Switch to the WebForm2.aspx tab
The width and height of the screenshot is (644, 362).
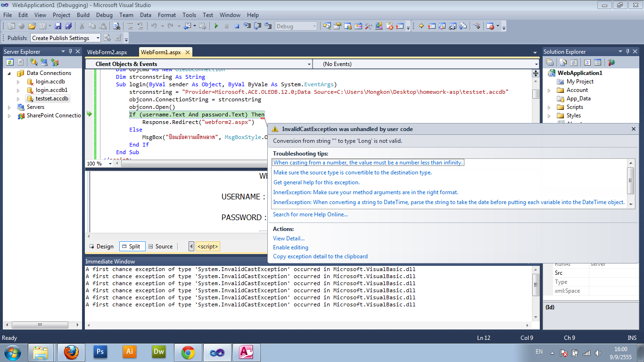[107, 52]
